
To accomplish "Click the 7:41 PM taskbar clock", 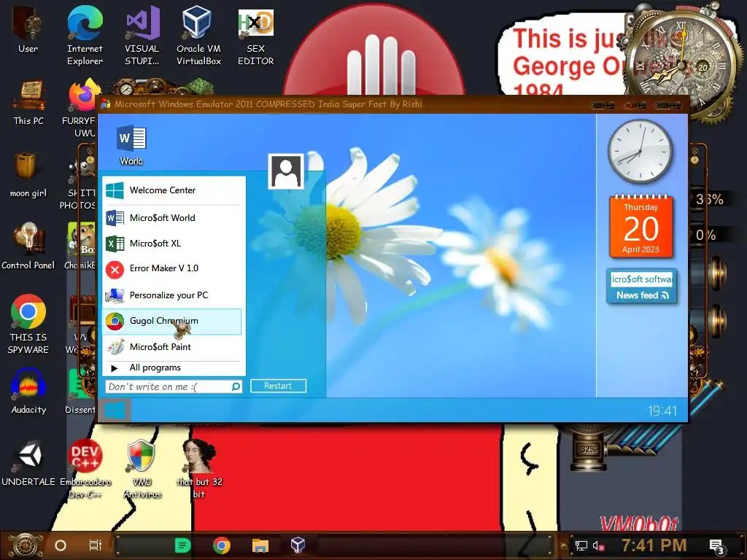I will [654, 545].
